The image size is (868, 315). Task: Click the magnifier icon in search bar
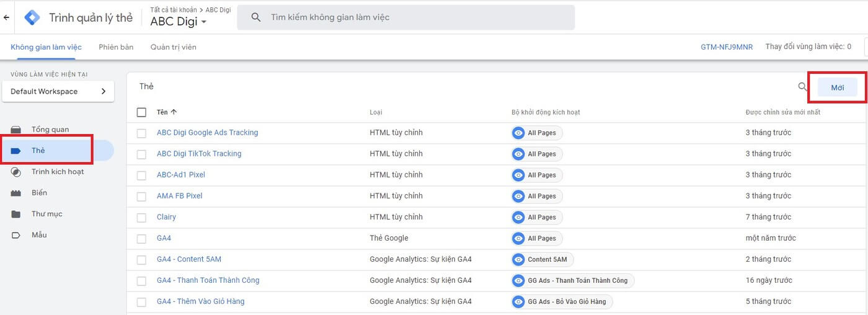(255, 17)
